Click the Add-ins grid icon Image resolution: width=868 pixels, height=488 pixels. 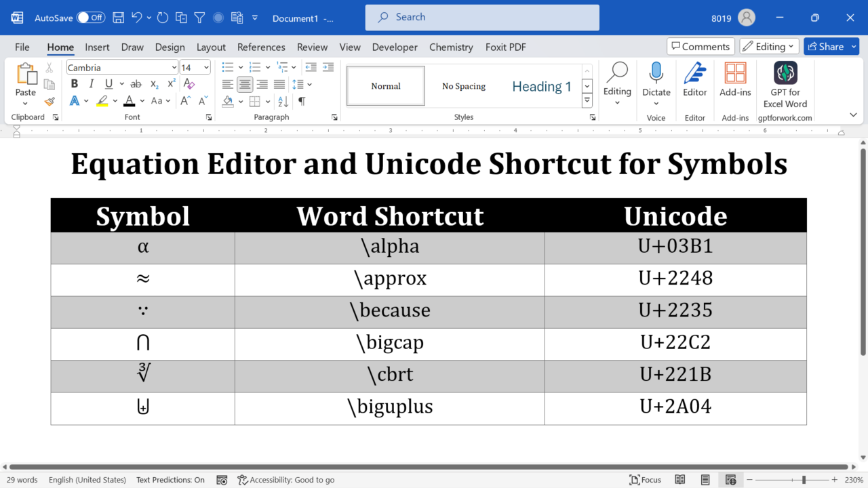(735, 73)
